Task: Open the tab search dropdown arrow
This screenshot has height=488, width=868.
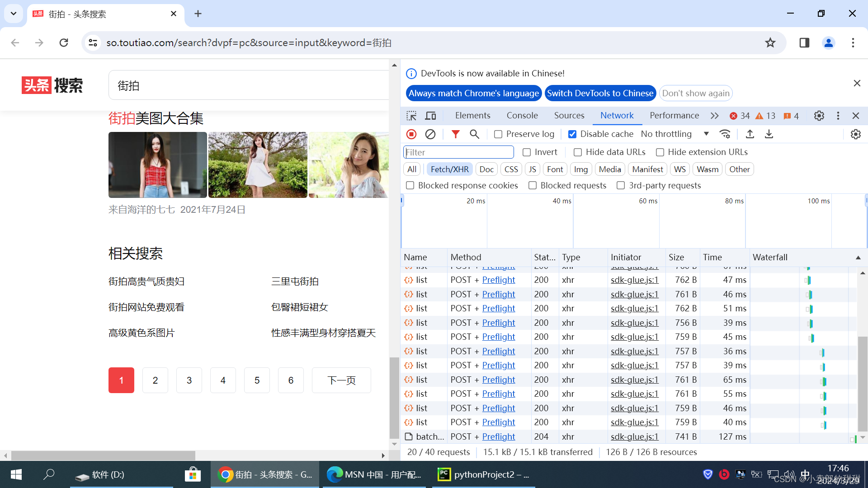Action: 14,14
